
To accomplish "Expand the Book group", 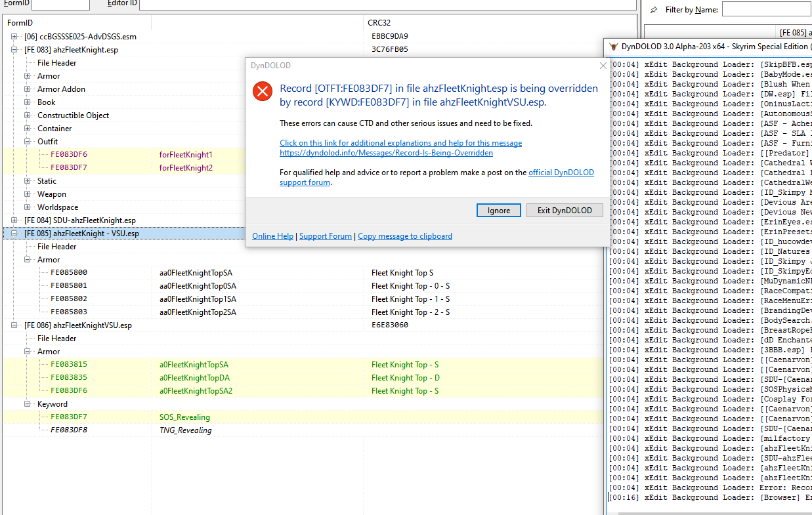I will point(28,102).
